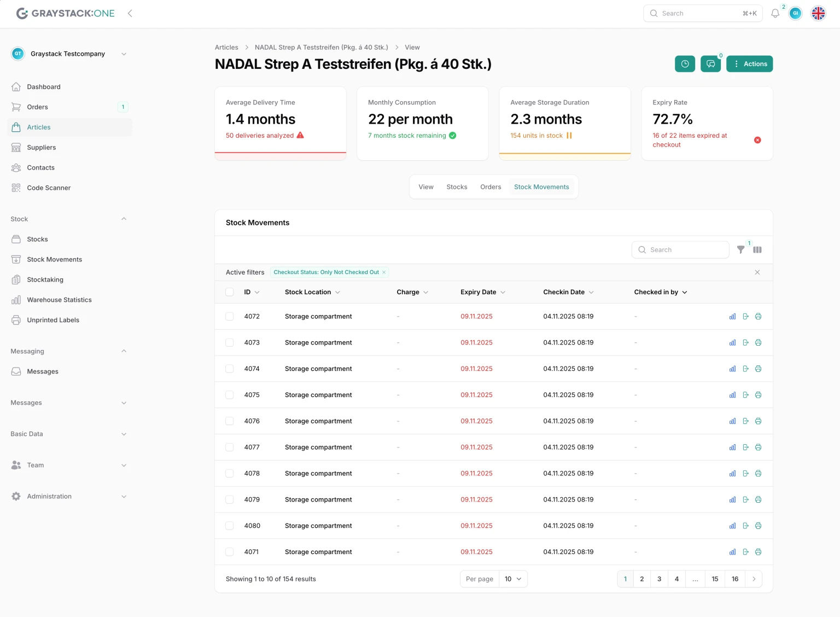Click the history clock icon button
The image size is (840, 617).
tap(685, 64)
